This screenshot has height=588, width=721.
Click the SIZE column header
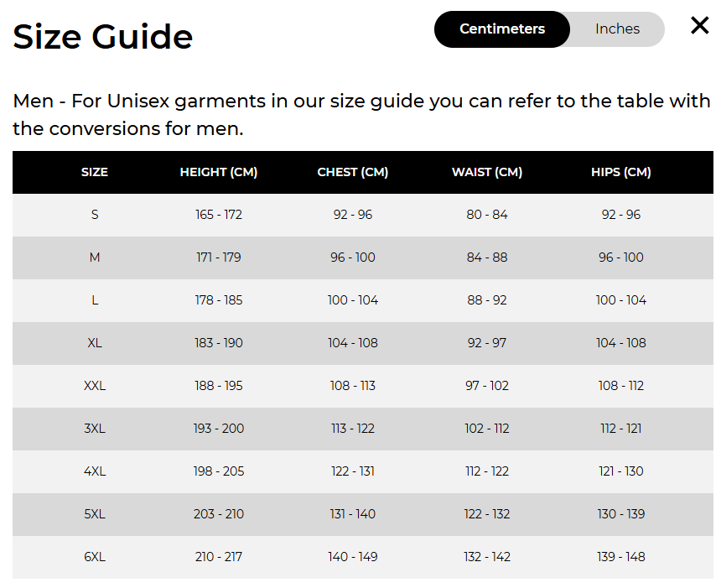click(95, 172)
